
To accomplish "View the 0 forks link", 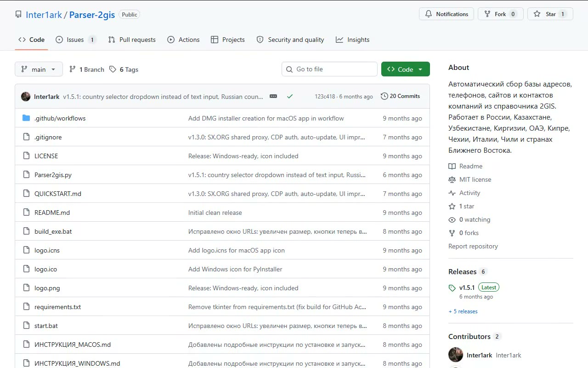I will coord(464,233).
